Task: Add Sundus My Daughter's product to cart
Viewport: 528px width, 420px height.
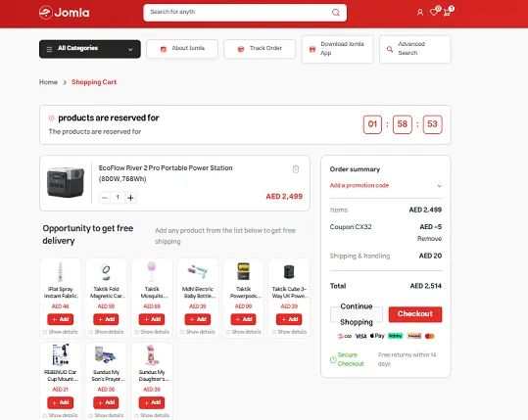Action: pos(152,402)
